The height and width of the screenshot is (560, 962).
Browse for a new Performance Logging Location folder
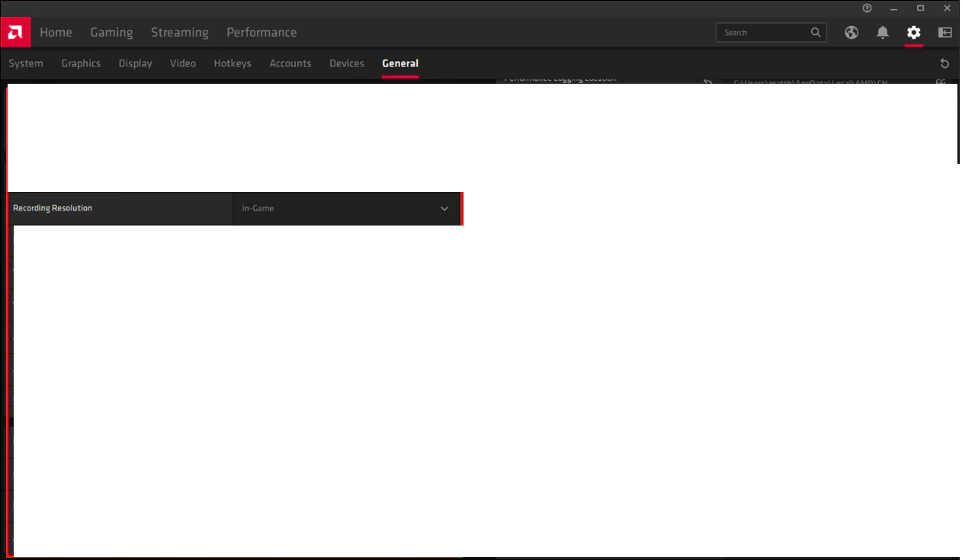pos(941,82)
